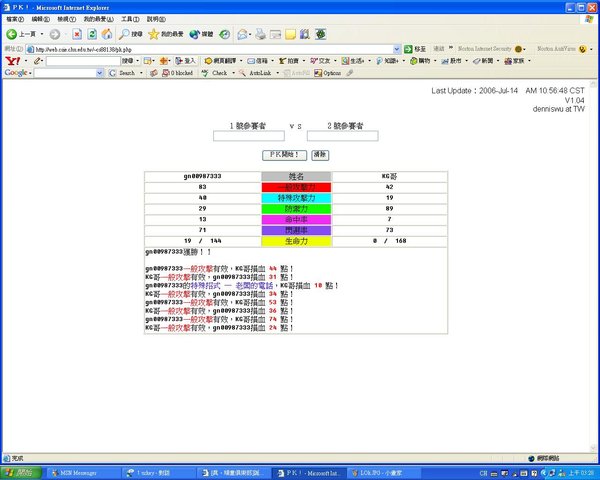
Task: Open the Search magnifier in IE toolbar
Action: (x=131, y=34)
